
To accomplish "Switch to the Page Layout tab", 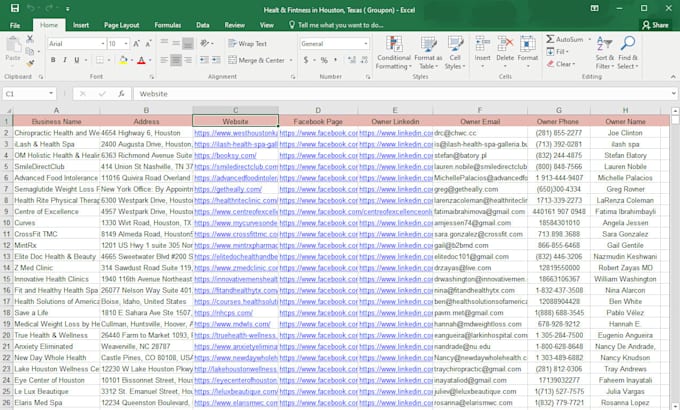I will tap(121, 25).
